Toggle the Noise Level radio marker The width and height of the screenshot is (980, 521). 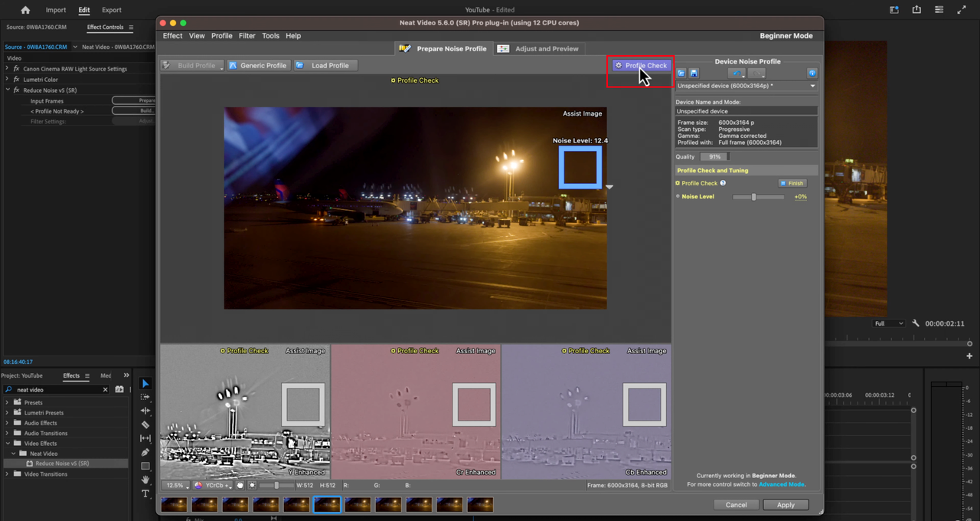678,197
